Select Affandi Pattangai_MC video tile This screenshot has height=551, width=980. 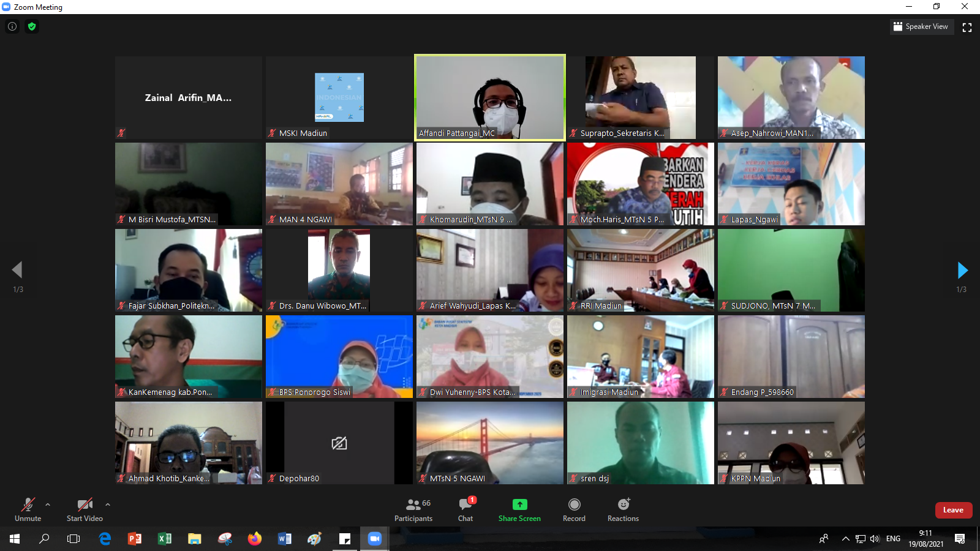pyautogui.click(x=490, y=97)
